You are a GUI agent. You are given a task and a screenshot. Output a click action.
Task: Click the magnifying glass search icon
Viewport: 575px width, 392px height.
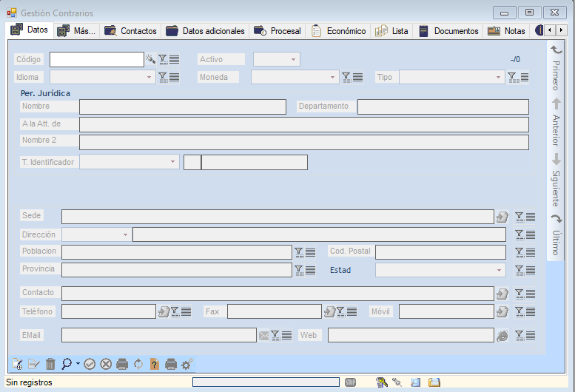(x=67, y=364)
